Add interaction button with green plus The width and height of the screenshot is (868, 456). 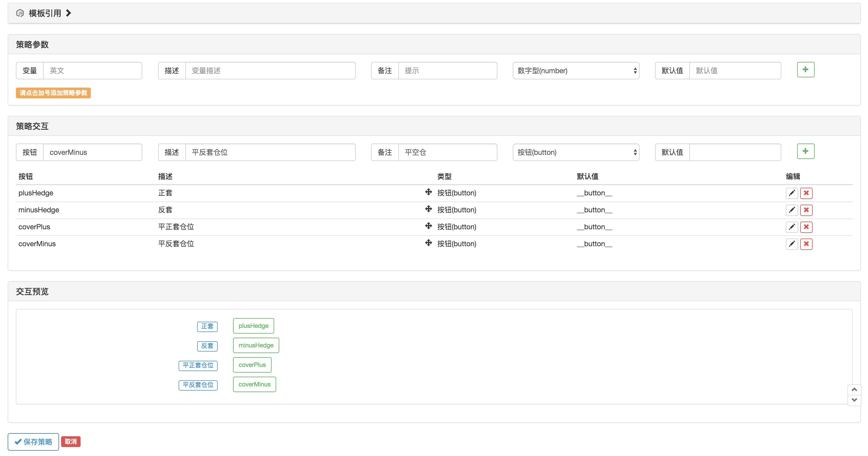[805, 151]
